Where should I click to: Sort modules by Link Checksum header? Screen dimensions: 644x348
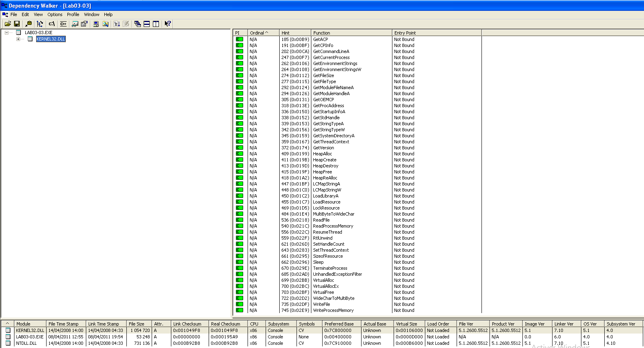point(190,324)
